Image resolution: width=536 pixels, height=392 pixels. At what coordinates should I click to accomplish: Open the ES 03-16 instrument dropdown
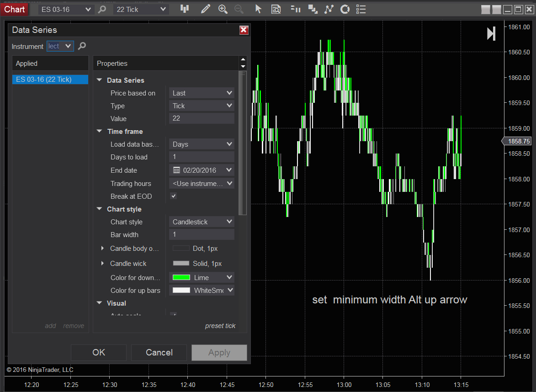tap(65, 10)
